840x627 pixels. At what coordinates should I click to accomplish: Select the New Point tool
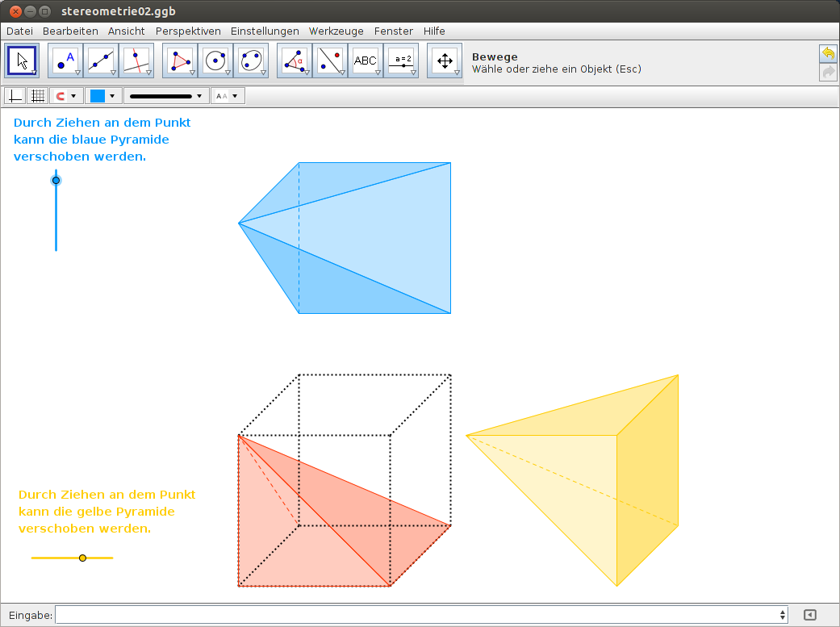(x=65, y=61)
